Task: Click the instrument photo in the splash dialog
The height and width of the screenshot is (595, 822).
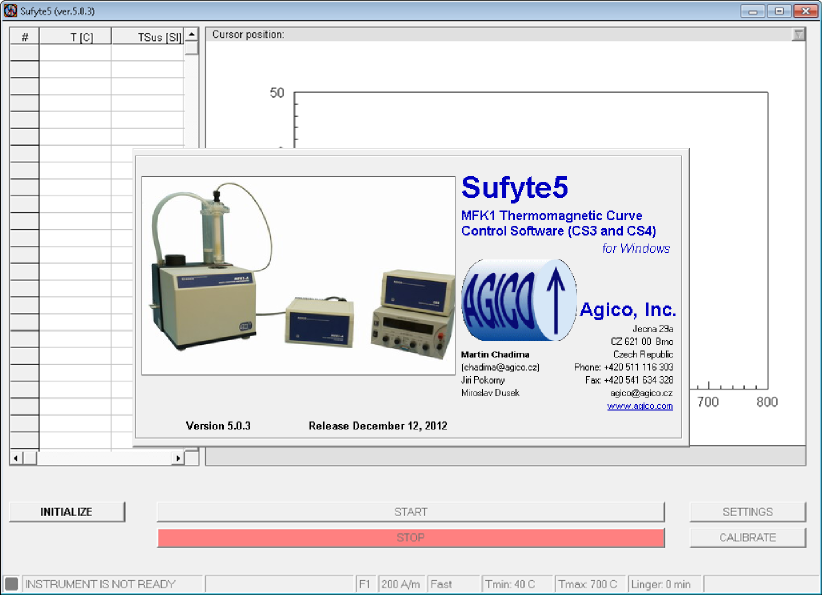Action: click(298, 276)
